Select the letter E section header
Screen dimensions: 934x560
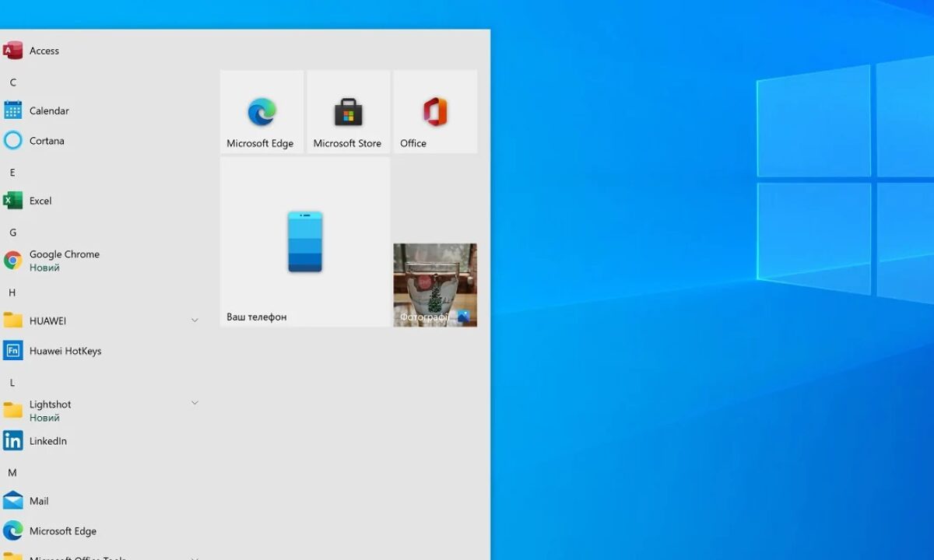tap(12, 173)
